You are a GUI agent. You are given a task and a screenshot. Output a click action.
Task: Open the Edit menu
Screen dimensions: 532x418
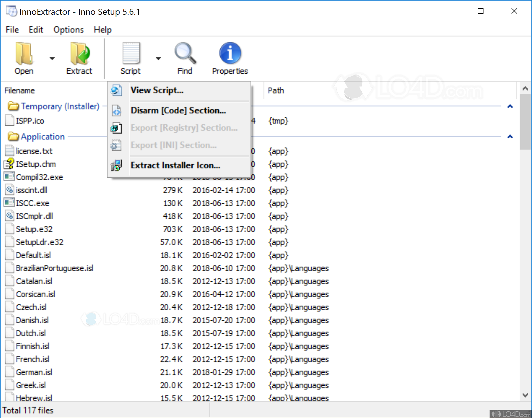click(x=36, y=29)
